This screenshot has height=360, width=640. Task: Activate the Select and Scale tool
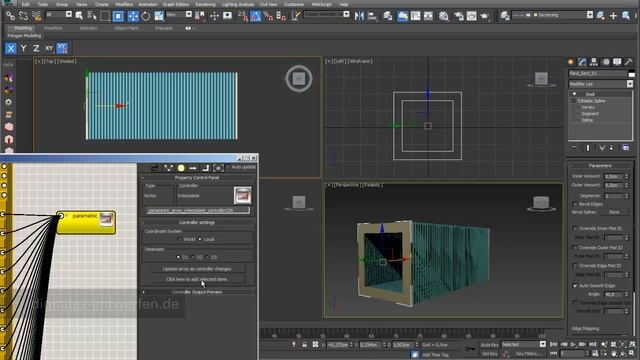point(159,16)
